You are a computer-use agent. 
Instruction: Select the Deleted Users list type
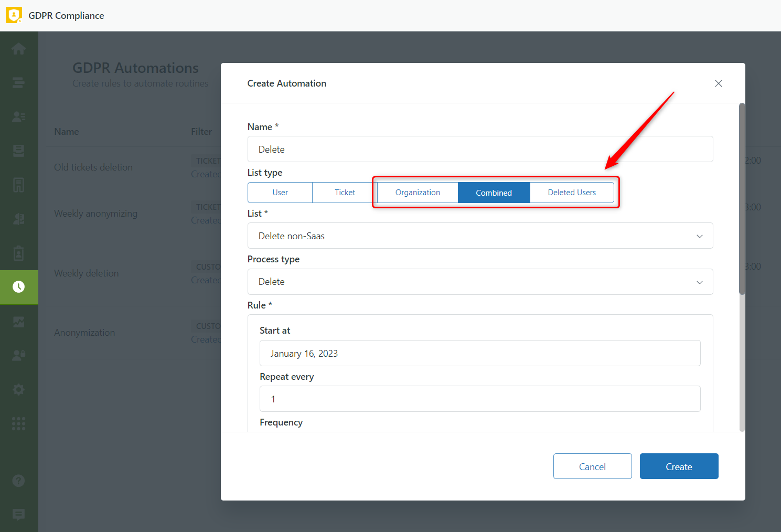point(572,193)
